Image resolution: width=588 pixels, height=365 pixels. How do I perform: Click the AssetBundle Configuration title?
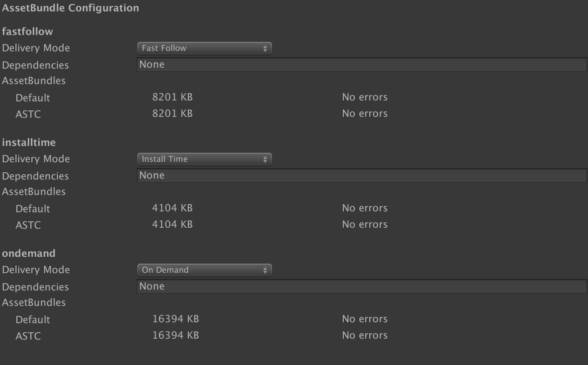(70, 8)
